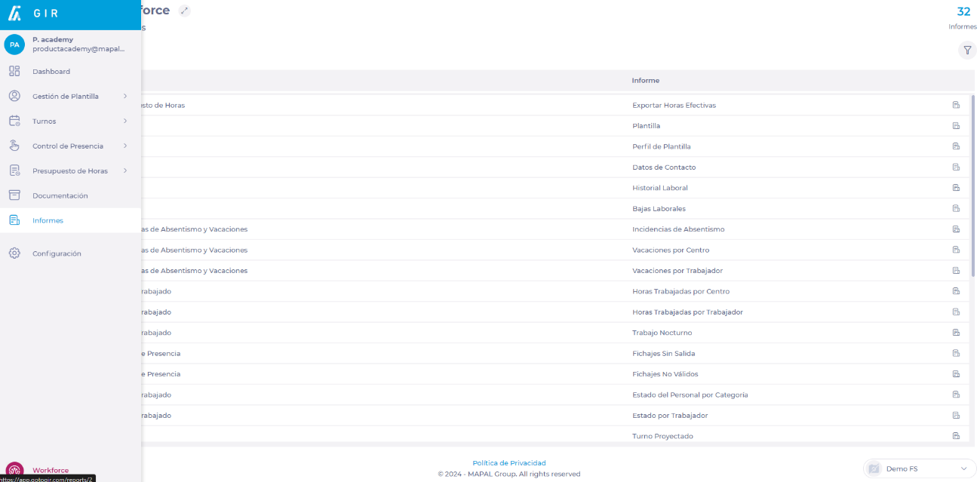
Task: Select Trabajo Nocturno report name
Action: coord(662,333)
